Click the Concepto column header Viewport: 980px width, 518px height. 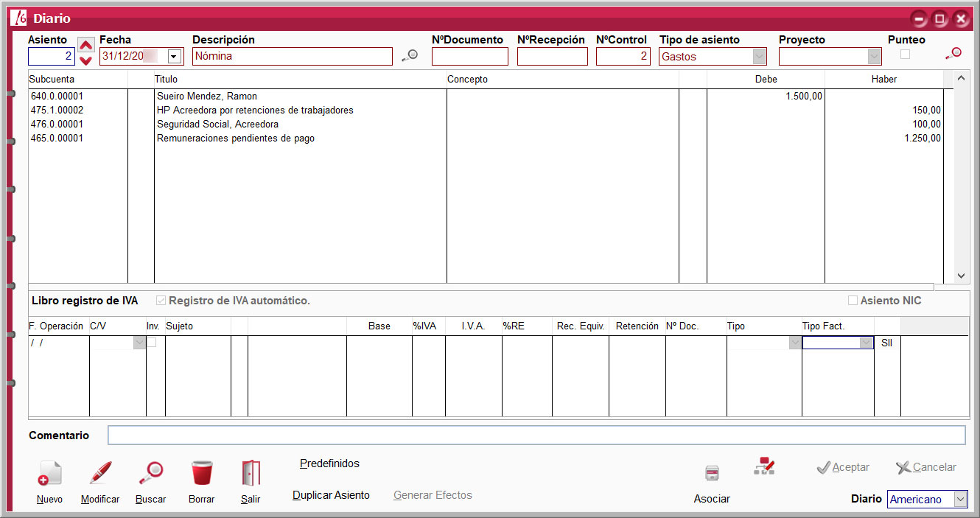(563, 80)
